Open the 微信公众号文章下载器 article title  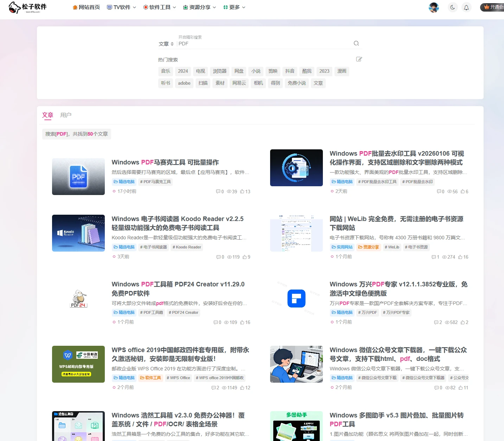point(398,354)
